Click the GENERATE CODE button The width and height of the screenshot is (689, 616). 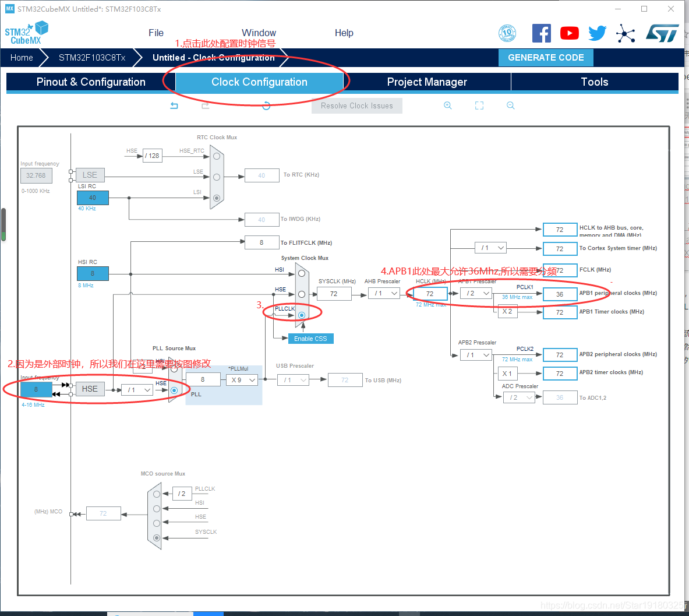point(546,58)
